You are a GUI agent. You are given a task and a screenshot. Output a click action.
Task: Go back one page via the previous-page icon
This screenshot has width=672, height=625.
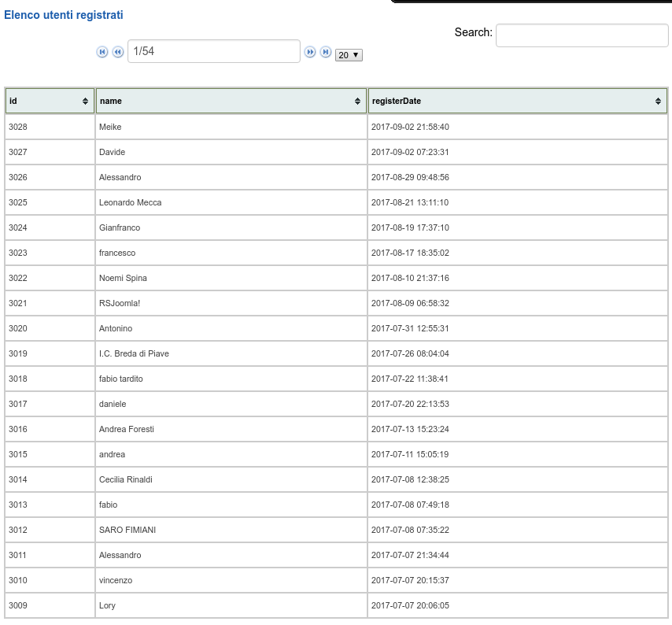pyautogui.click(x=116, y=51)
